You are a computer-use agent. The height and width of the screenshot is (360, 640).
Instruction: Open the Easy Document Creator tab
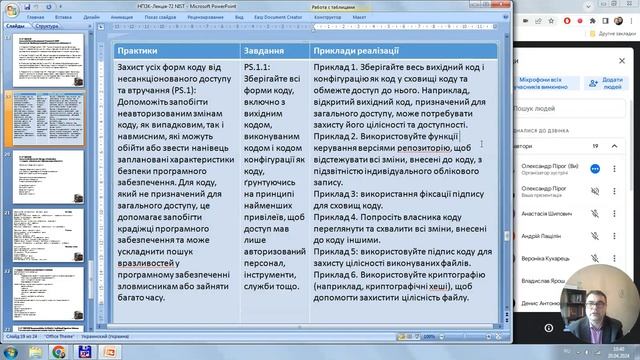tap(278, 17)
